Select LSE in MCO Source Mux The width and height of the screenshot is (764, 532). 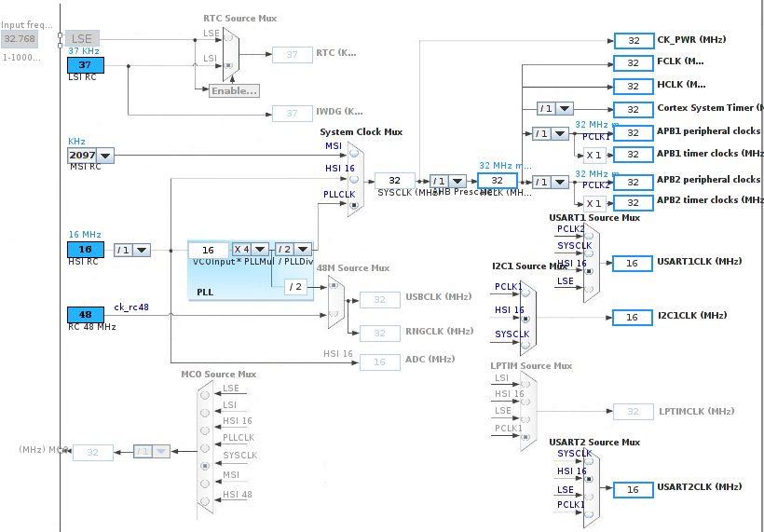(x=205, y=395)
